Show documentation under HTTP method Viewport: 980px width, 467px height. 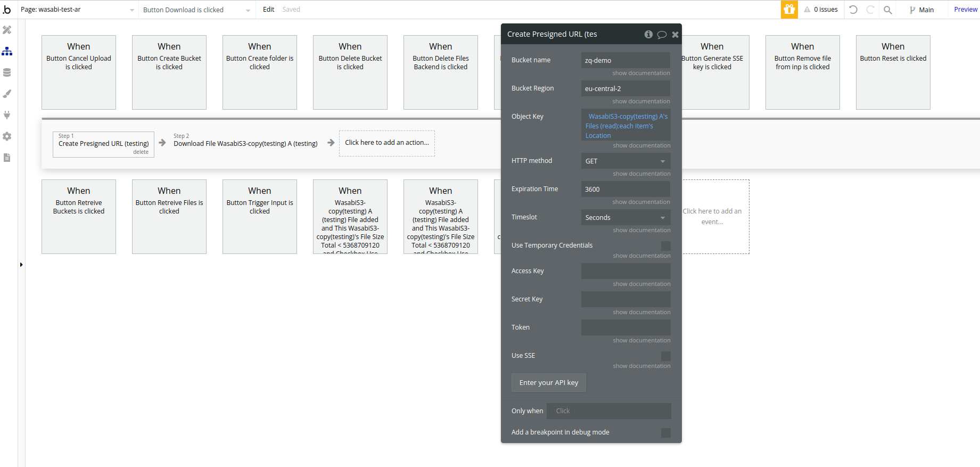coord(641,174)
